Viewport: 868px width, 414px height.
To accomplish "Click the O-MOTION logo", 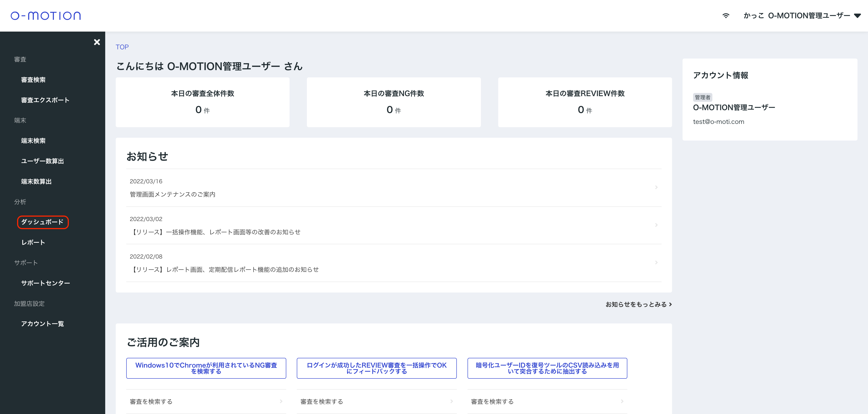I will [x=46, y=16].
